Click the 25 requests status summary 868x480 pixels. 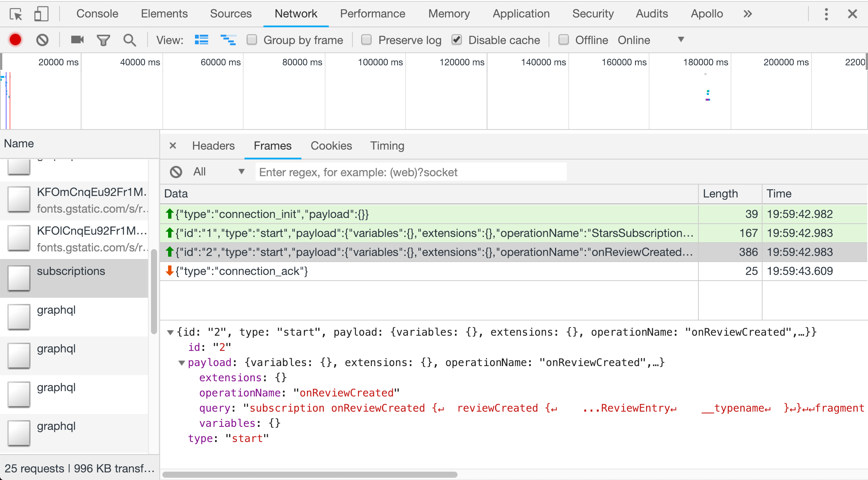tap(80, 468)
